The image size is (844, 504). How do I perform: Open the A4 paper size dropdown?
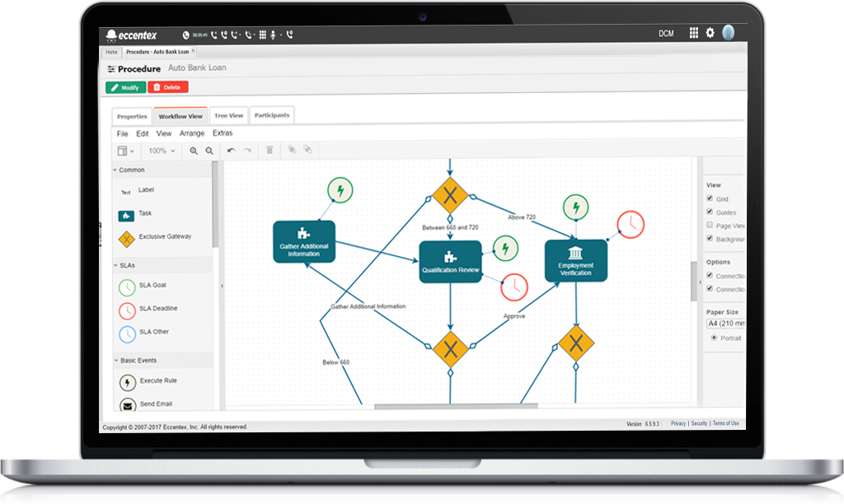(725, 324)
